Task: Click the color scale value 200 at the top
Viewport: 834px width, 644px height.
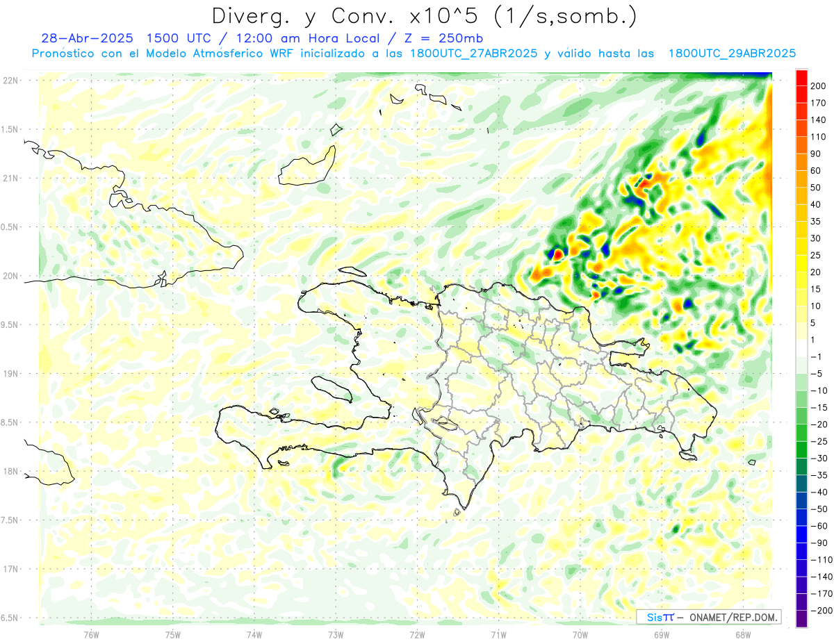Action: (819, 86)
